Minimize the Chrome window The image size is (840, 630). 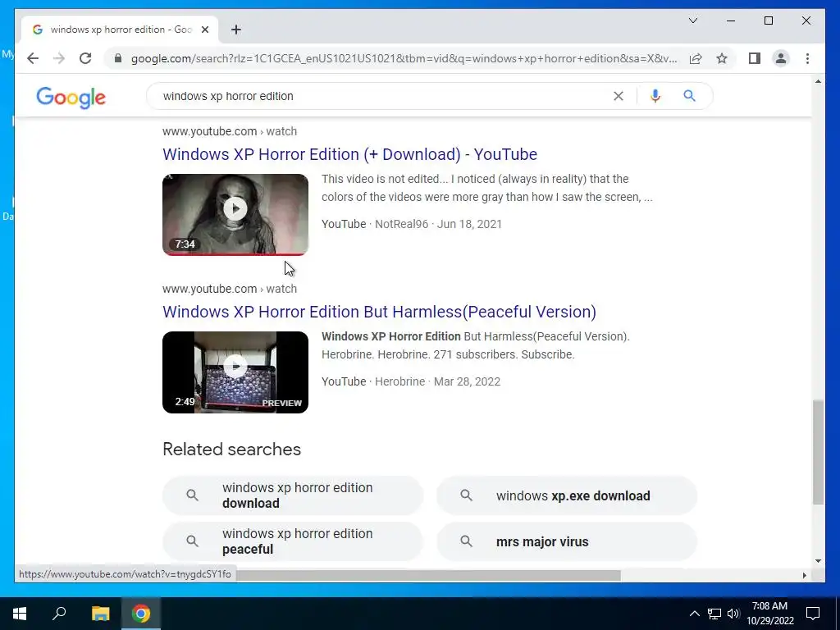(x=731, y=21)
